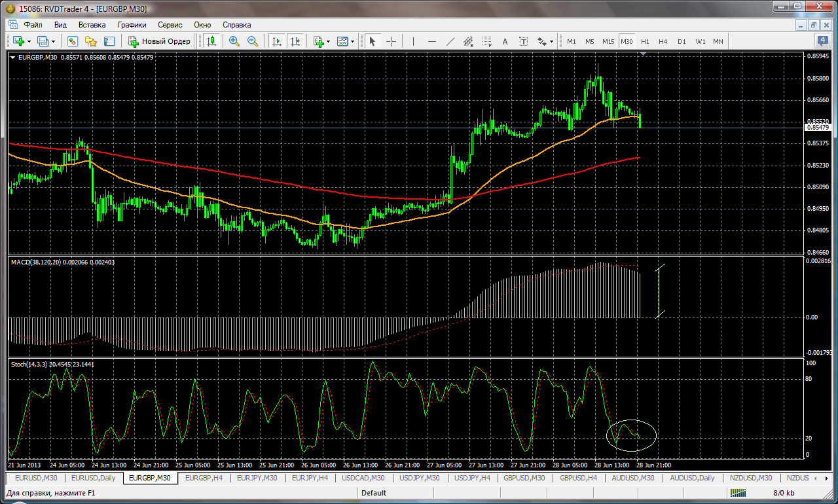The width and height of the screenshot is (838, 504).
Task: Open the Вставка menu
Action: tap(92, 25)
